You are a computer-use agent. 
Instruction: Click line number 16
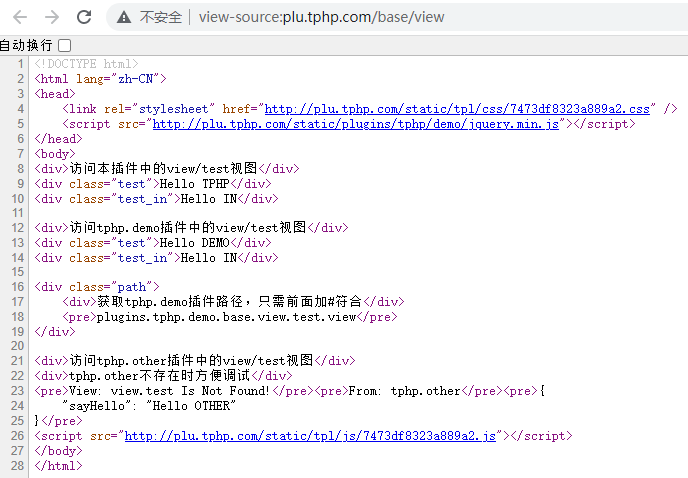(x=18, y=287)
